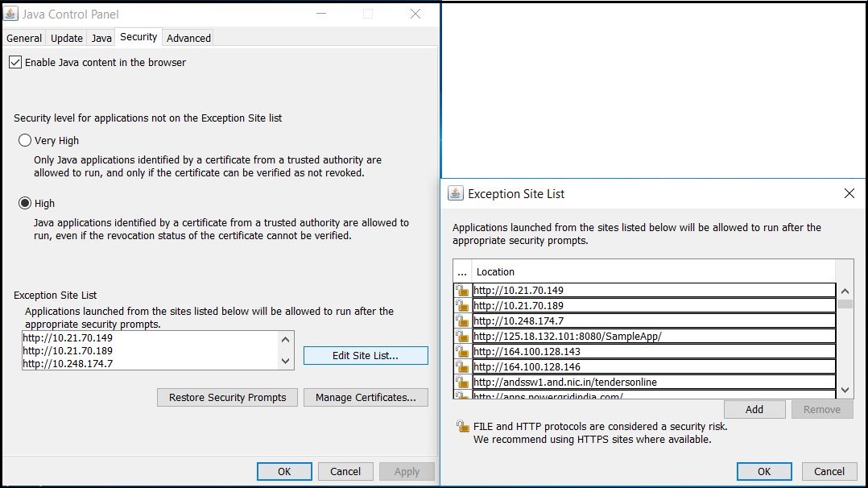This screenshot has height=488, width=868.
Task: Open the General tab
Action: [x=23, y=37]
